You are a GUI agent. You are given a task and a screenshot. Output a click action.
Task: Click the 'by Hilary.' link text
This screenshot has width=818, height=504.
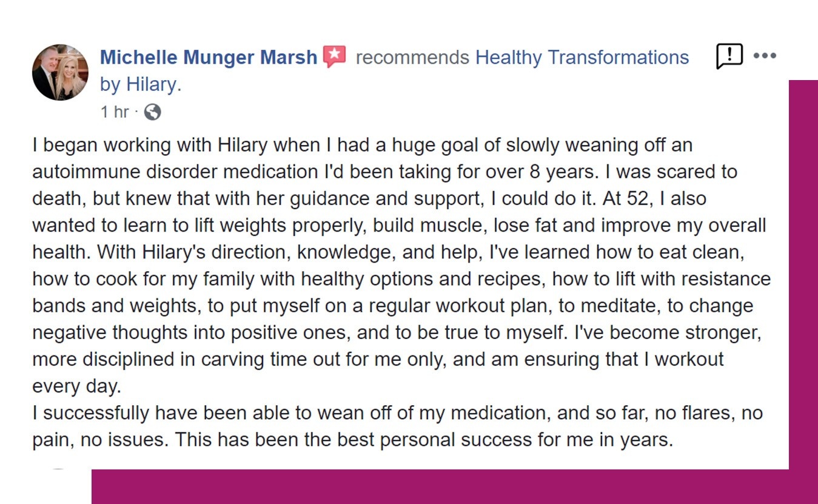(140, 84)
